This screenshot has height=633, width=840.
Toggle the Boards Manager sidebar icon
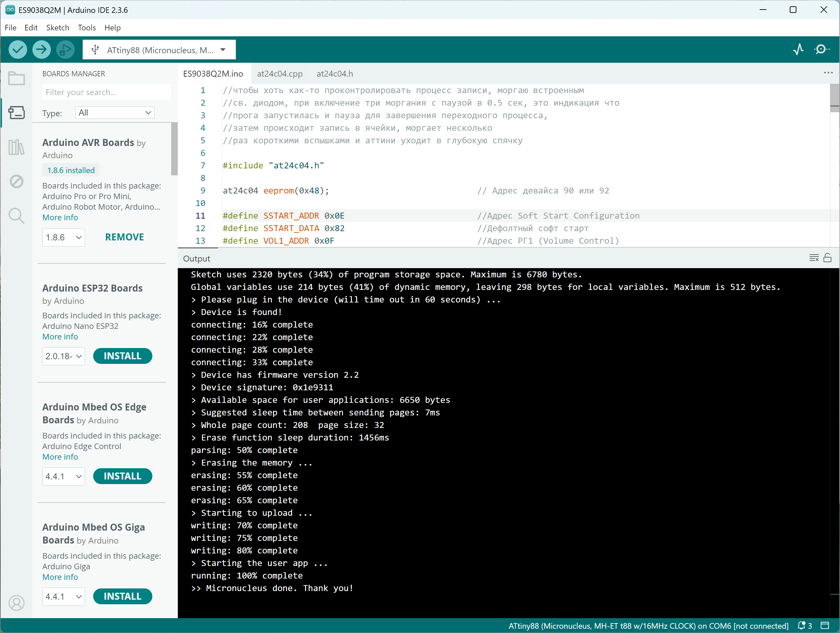[x=16, y=113]
